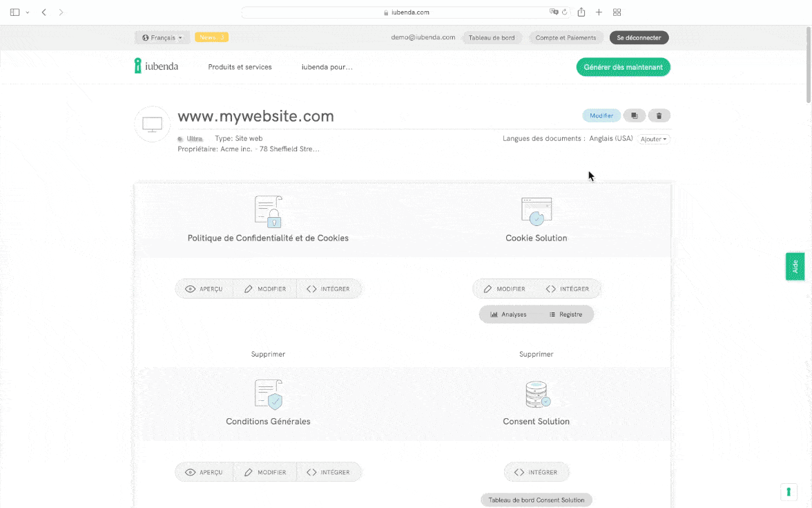Click the green scroll-to-top arrow icon
This screenshot has width=812, height=508.
pos(789,491)
